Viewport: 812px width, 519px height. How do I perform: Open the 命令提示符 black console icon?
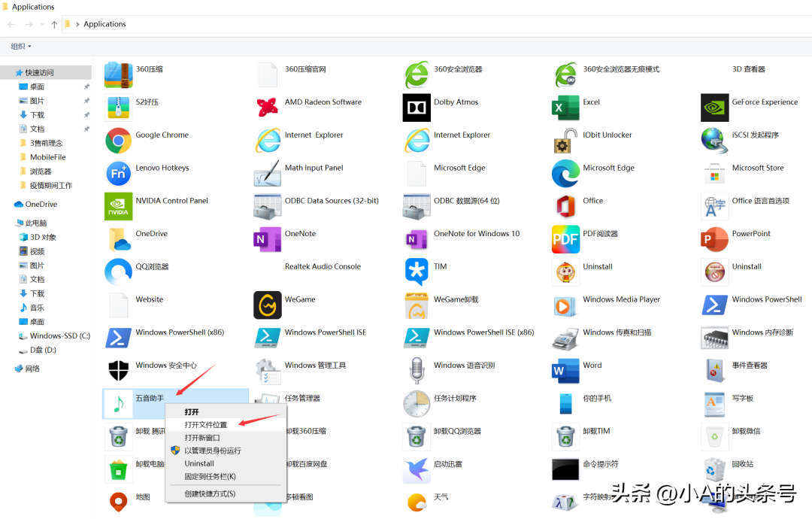pyautogui.click(x=565, y=470)
